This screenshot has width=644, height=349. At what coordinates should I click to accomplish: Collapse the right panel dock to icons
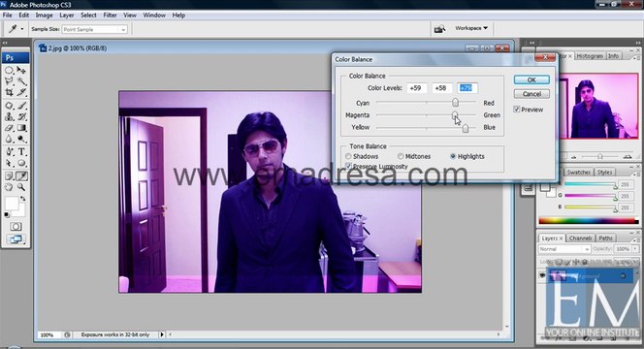pos(638,43)
